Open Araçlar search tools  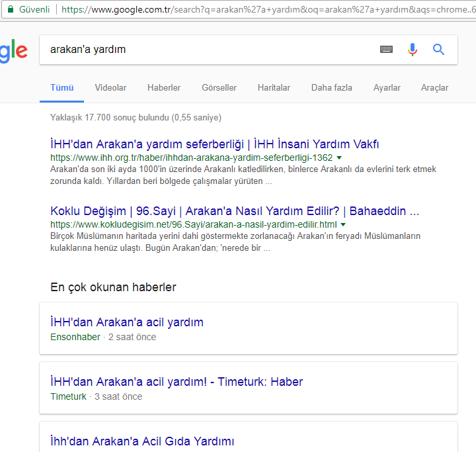434,87
